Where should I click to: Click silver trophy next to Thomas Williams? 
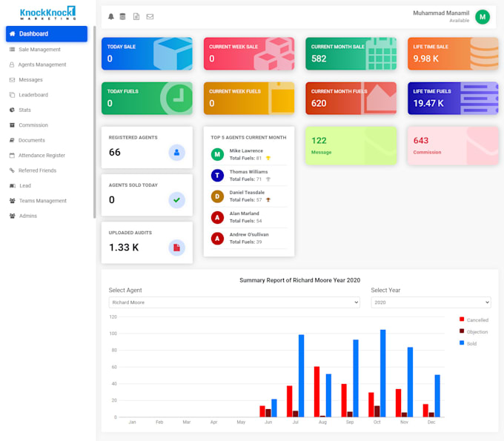tap(268, 179)
